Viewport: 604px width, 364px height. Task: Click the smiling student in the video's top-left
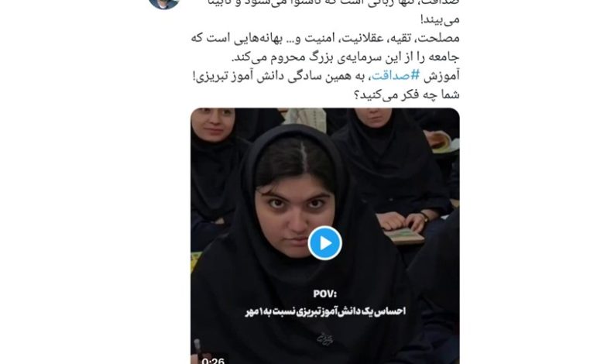pos(213,125)
